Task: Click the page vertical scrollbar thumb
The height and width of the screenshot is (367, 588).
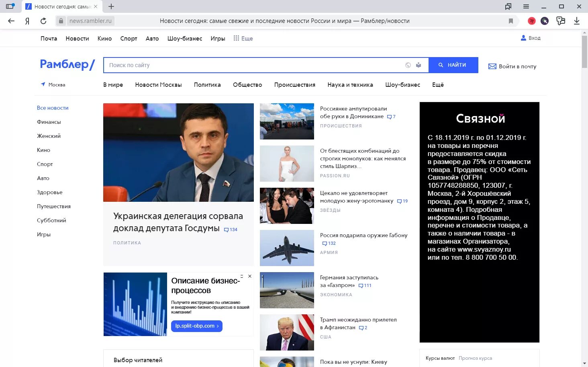Action: (584, 52)
